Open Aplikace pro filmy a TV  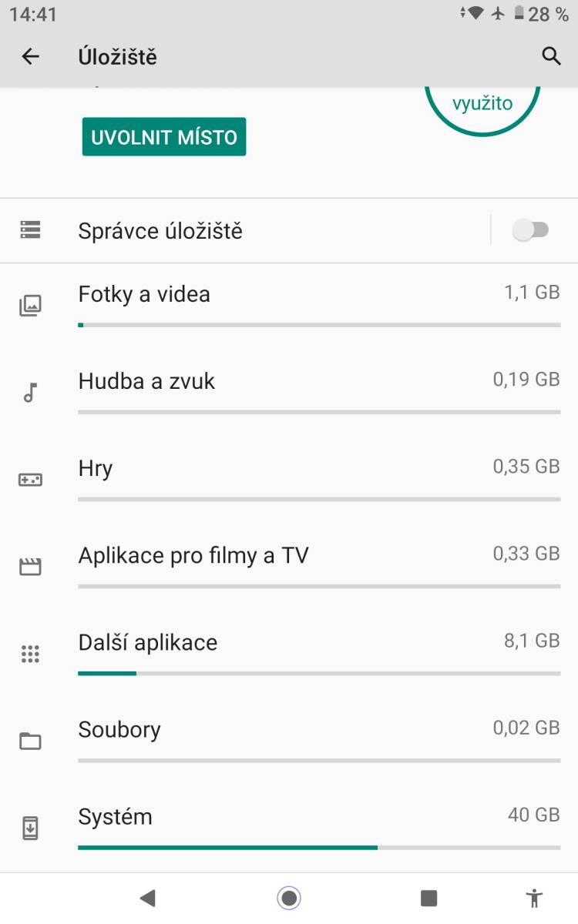click(x=193, y=555)
